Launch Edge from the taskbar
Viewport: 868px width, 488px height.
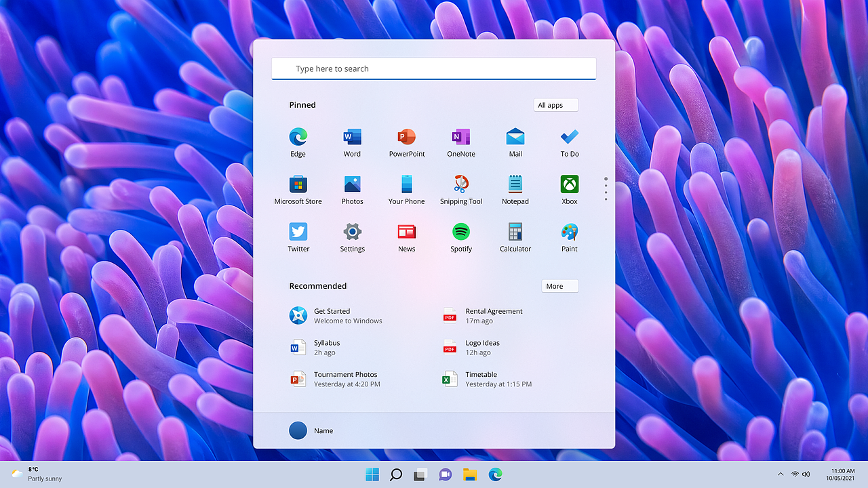pyautogui.click(x=496, y=474)
